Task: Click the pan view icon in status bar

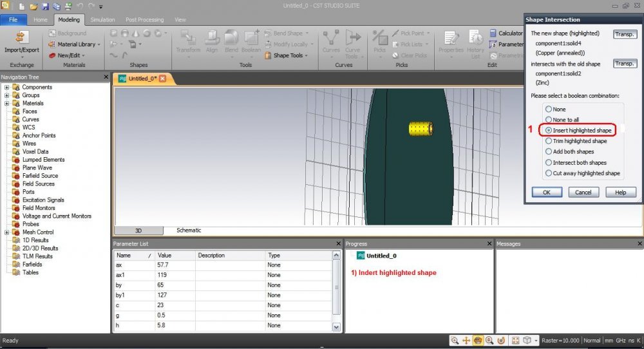Action: [466, 340]
